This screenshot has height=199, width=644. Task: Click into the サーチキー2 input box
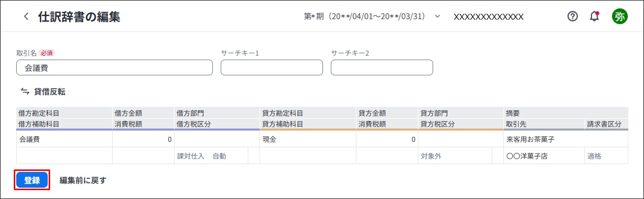tap(382, 67)
